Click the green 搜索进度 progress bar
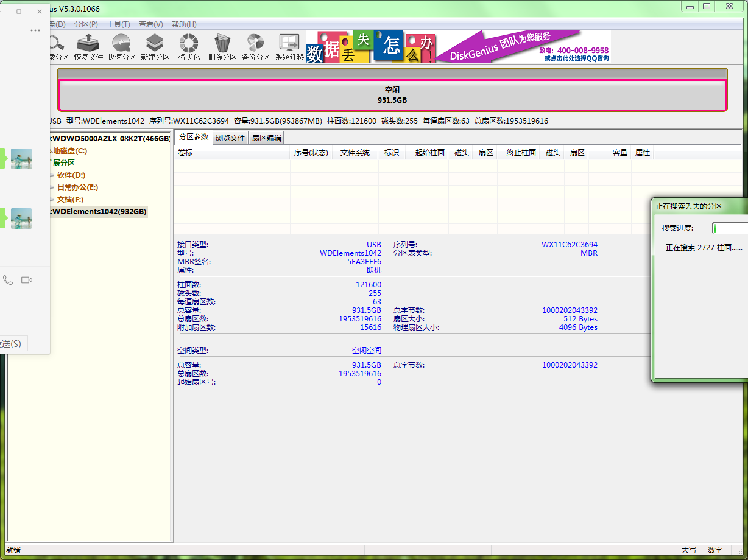 pos(730,228)
